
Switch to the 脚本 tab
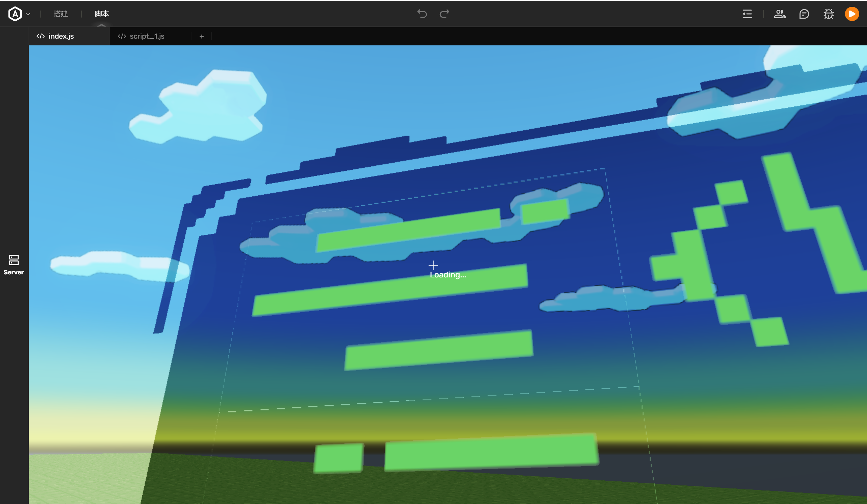point(102,14)
